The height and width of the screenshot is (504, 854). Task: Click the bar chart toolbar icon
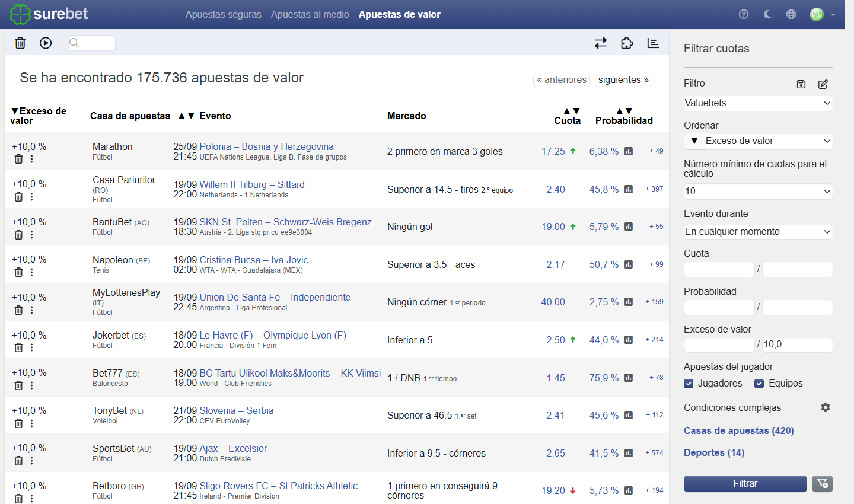pos(653,43)
